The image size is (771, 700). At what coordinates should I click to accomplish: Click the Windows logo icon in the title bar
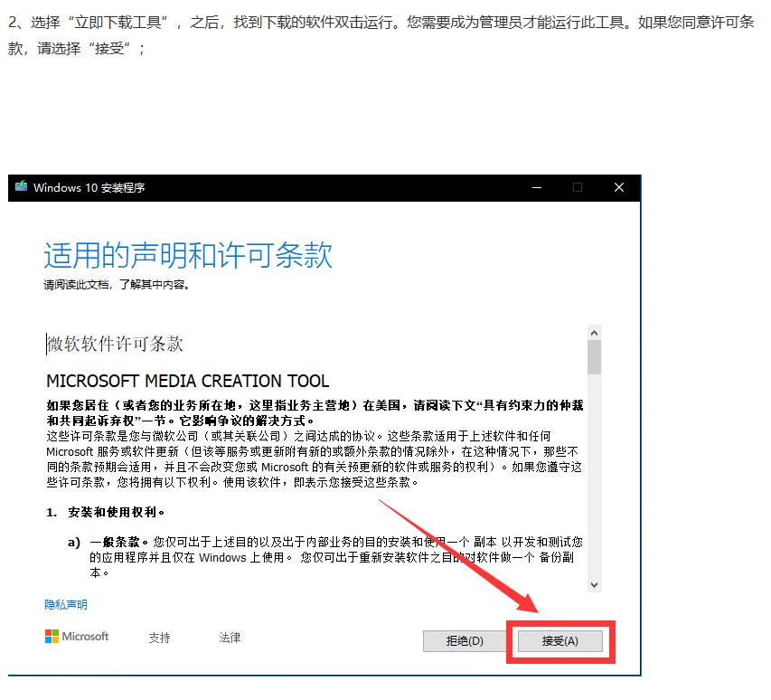pyautogui.click(x=21, y=187)
